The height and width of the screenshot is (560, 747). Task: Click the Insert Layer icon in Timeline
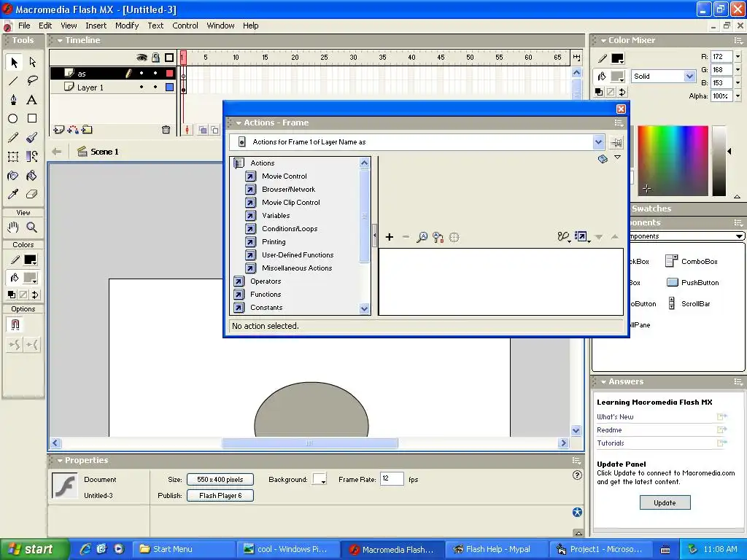(59, 130)
